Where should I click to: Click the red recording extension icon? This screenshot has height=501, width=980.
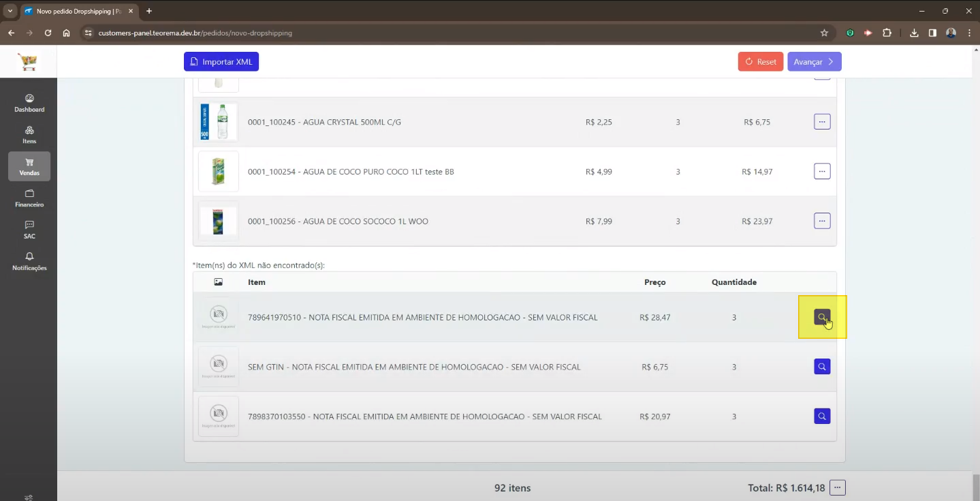point(868,33)
